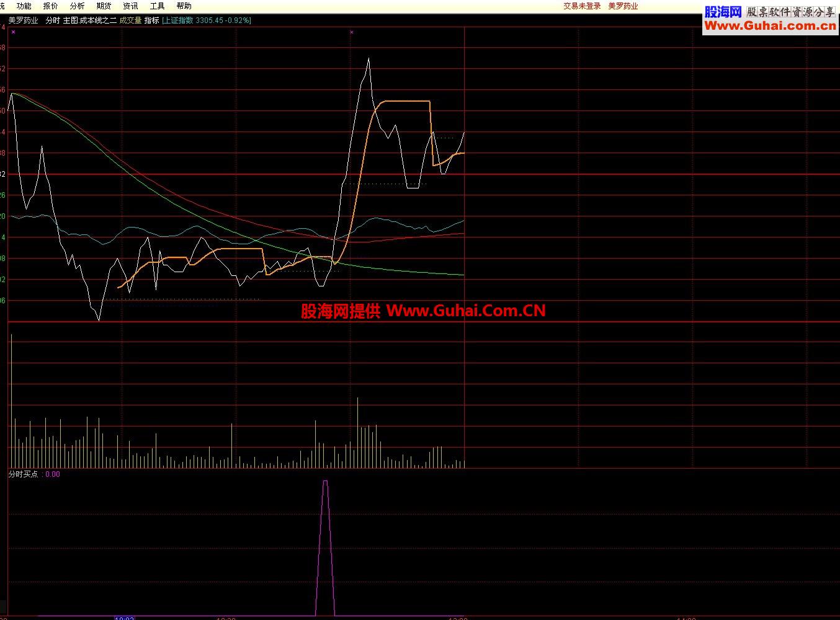Click the purple 分时买点 signal spike

pos(326,548)
